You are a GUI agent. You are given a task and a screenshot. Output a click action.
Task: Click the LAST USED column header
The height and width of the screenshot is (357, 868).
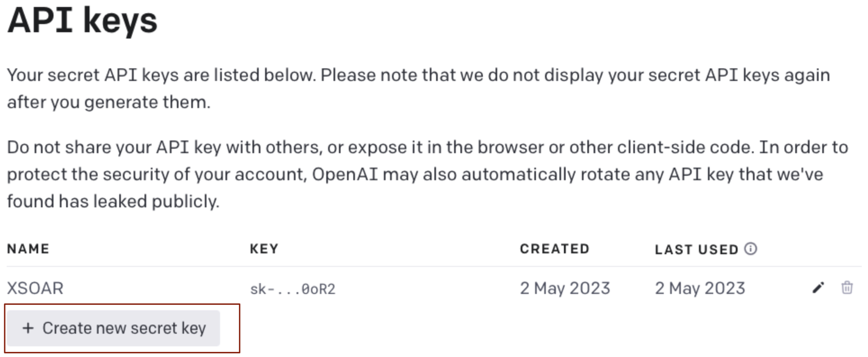point(697,249)
